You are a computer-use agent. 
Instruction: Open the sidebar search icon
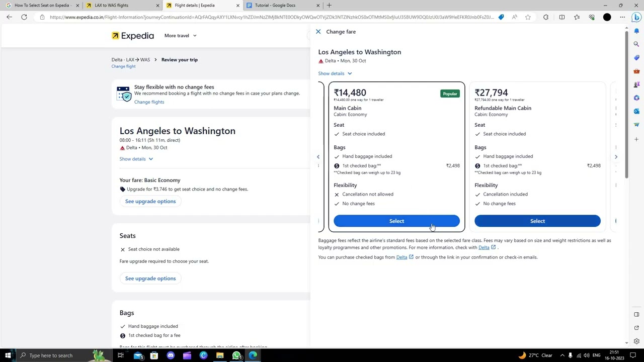pyautogui.click(x=636, y=44)
